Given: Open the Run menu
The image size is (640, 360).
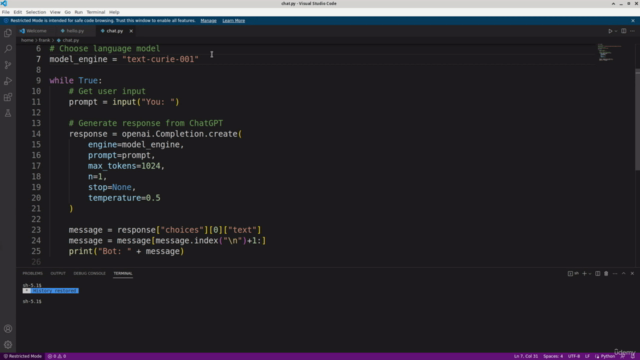Looking at the screenshot, I should [x=78, y=12].
